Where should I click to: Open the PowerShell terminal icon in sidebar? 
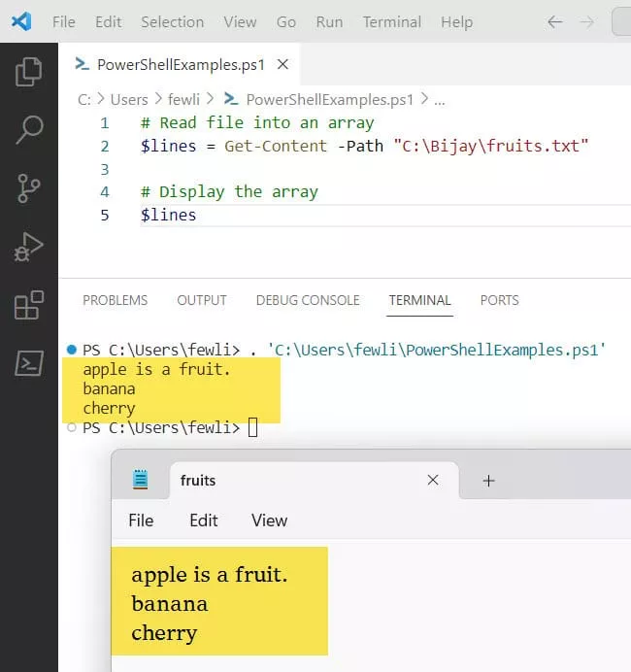(29, 363)
